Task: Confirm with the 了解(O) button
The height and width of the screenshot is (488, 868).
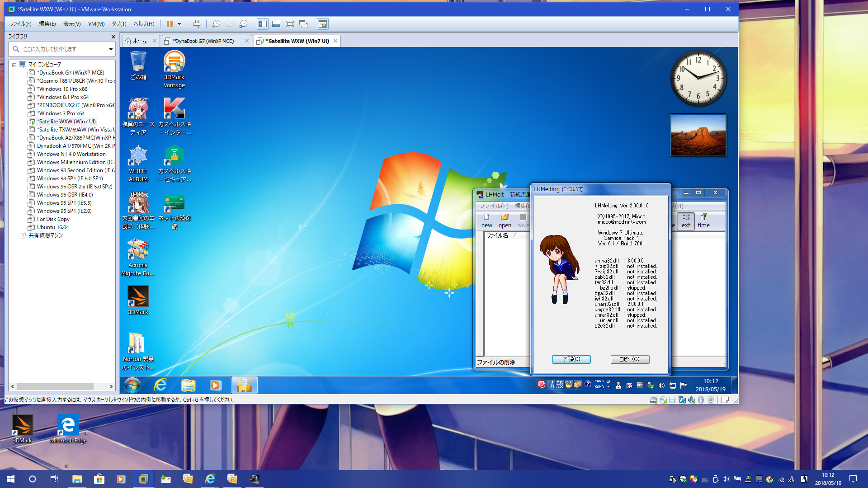Action: click(x=571, y=359)
